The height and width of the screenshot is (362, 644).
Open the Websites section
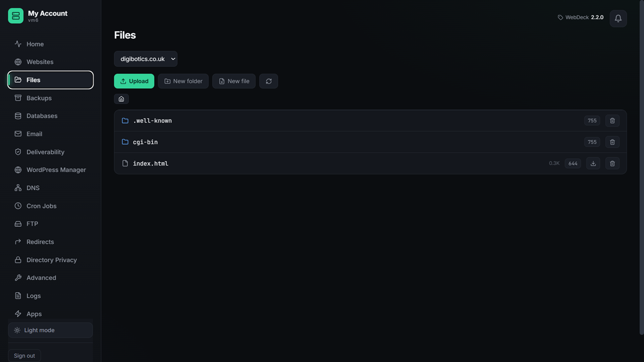[x=50, y=62]
